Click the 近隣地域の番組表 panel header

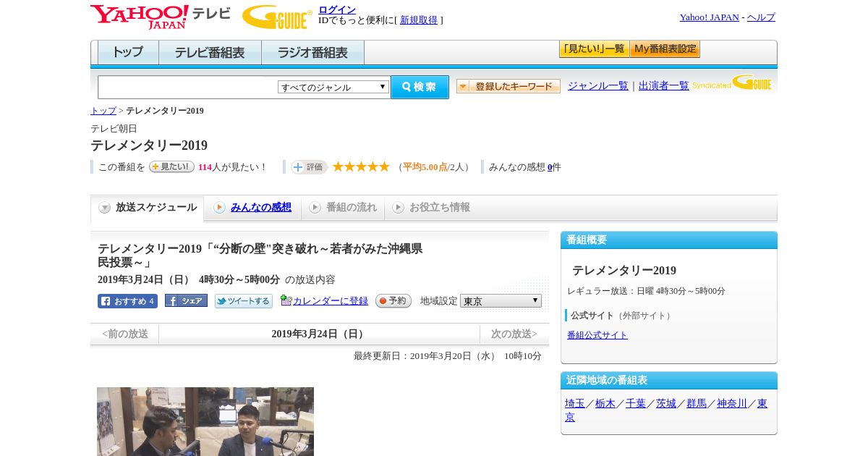tap(669, 381)
